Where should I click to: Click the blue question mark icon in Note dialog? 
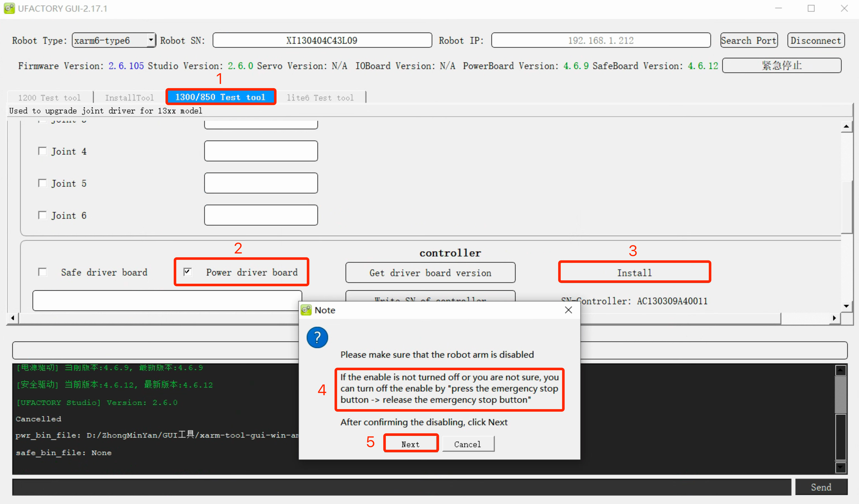click(317, 337)
